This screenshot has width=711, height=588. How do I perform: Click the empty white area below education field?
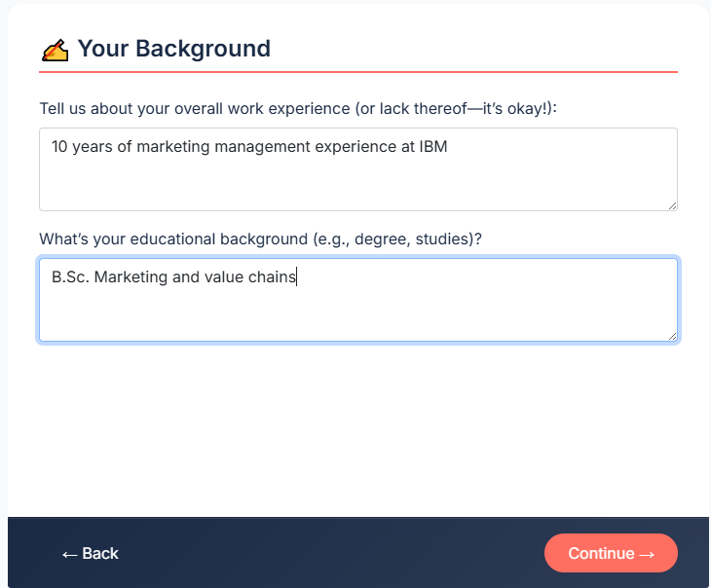[x=357, y=428]
